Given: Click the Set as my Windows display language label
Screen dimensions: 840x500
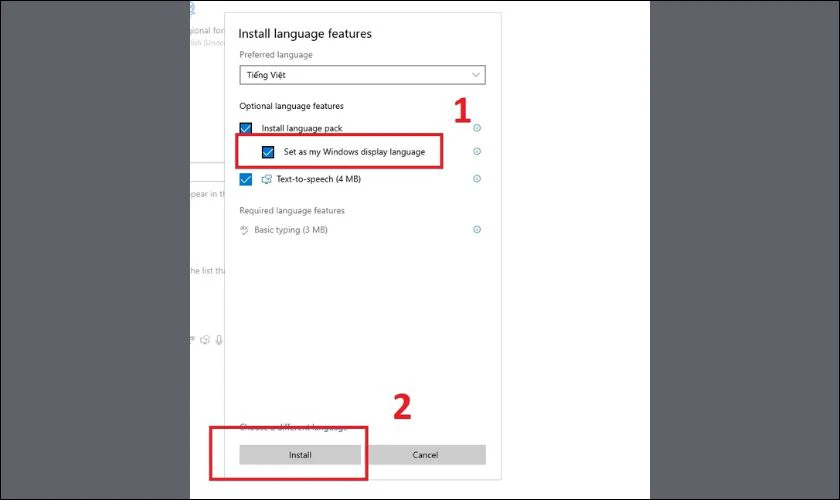Looking at the screenshot, I should pos(354,152).
